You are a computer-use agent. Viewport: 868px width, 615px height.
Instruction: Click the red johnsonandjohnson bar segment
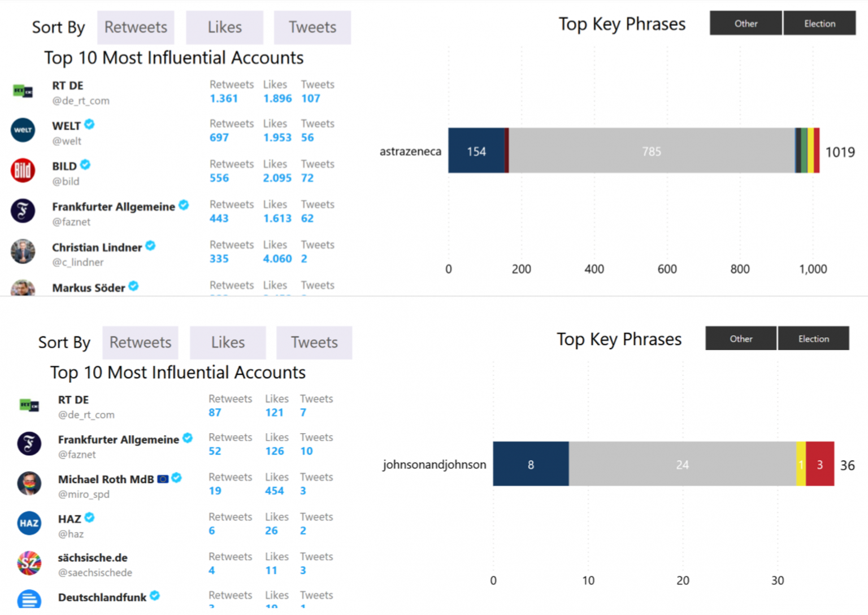820,464
